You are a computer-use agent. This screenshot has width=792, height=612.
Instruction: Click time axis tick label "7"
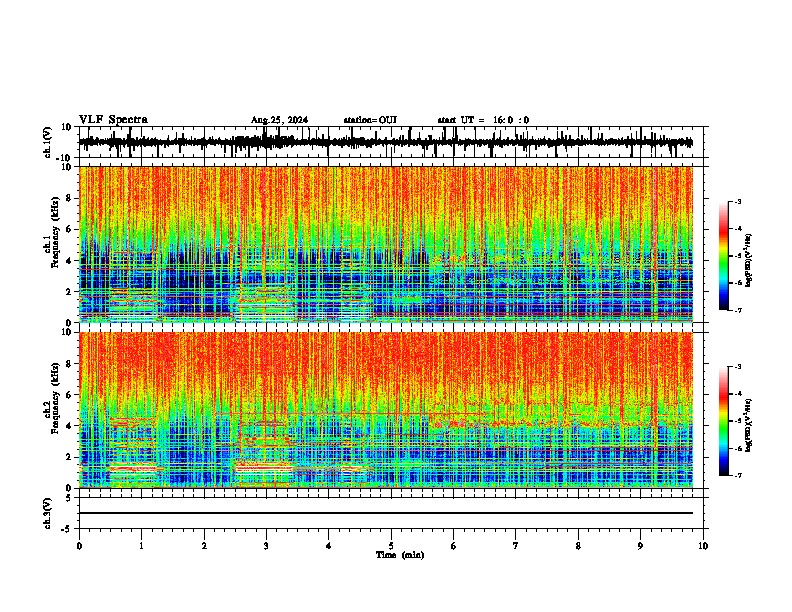coord(516,546)
